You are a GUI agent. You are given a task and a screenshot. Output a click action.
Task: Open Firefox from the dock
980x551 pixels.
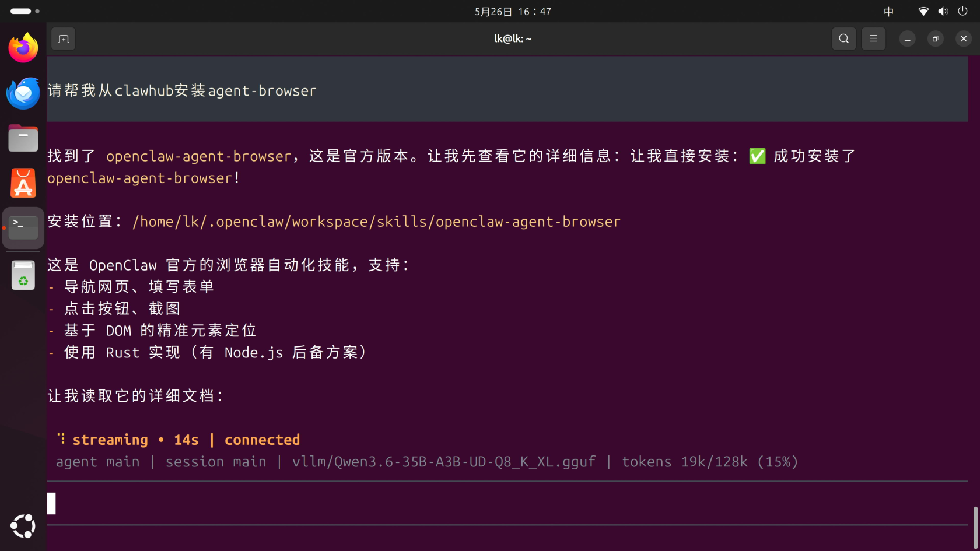tap(23, 48)
